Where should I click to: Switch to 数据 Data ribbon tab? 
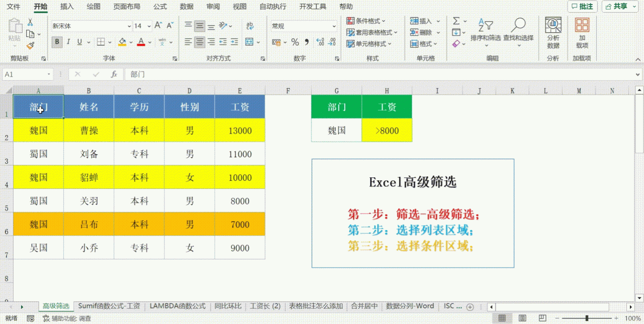click(x=187, y=7)
